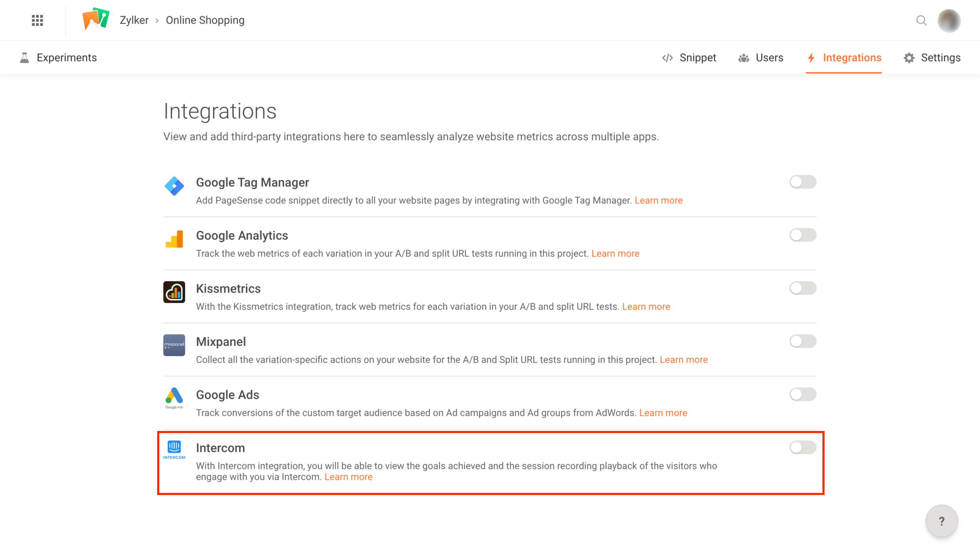Open Learn more for Intercom
The width and height of the screenshot is (980, 559).
click(x=348, y=477)
